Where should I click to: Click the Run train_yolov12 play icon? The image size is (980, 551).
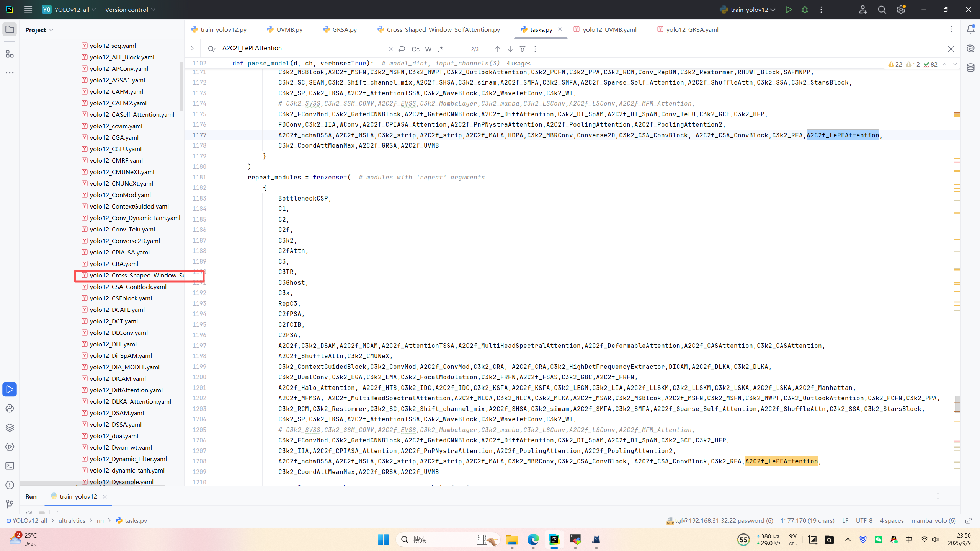click(788, 10)
